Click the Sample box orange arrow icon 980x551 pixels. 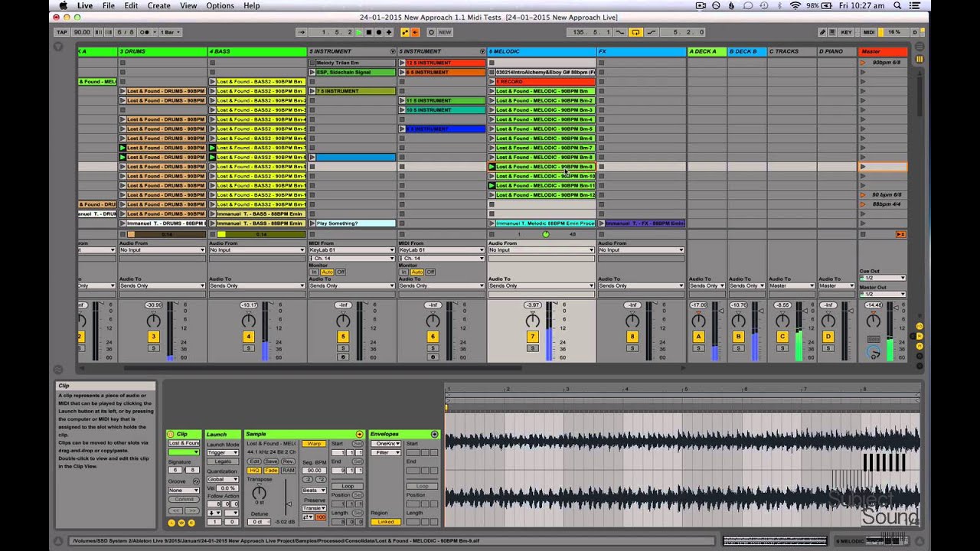click(359, 434)
